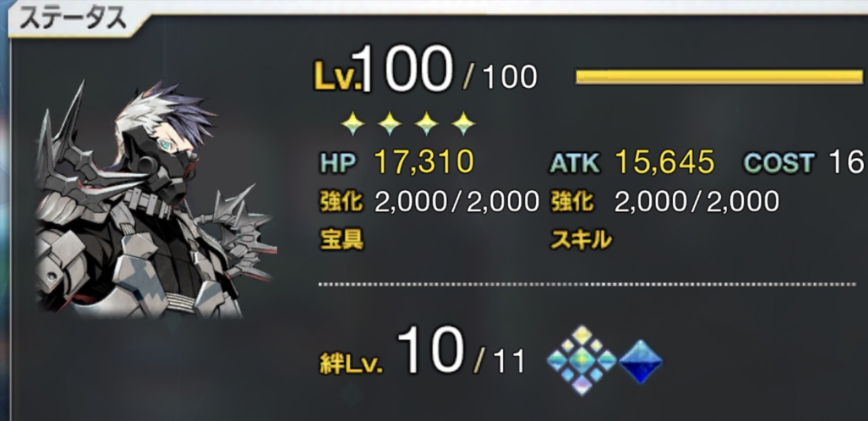Open the masked armored servant portrait
This screenshot has width=868, height=421.
click(153, 201)
